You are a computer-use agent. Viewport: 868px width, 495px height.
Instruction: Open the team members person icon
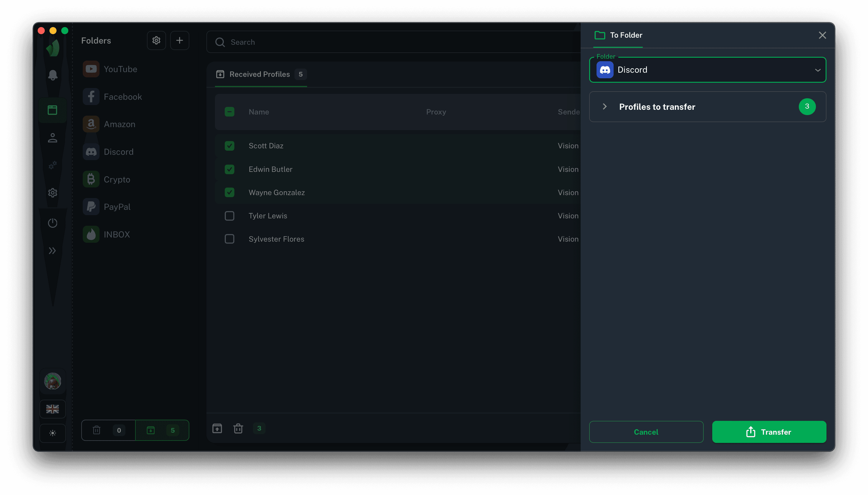(x=52, y=138)
